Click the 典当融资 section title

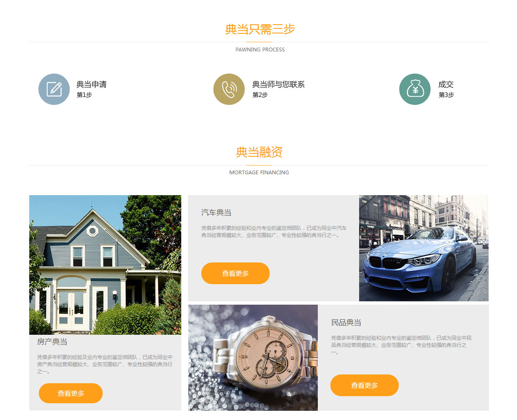point(259,152)
